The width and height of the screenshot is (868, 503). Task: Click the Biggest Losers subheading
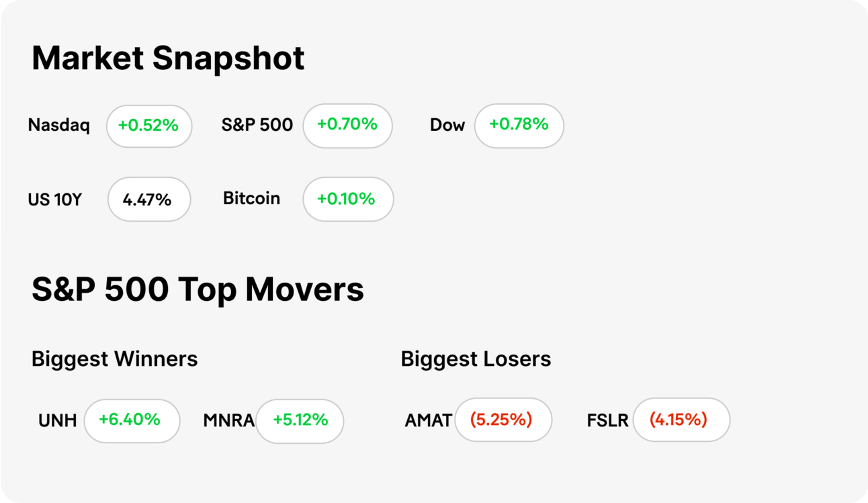[x=476, y=359]
